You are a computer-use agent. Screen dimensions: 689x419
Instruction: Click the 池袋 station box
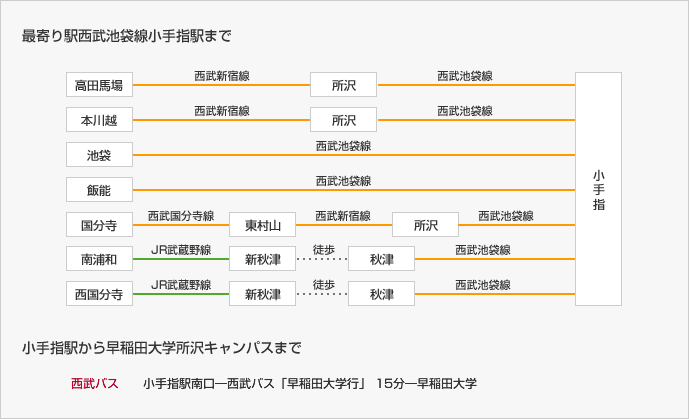click(x=99, y=155)
